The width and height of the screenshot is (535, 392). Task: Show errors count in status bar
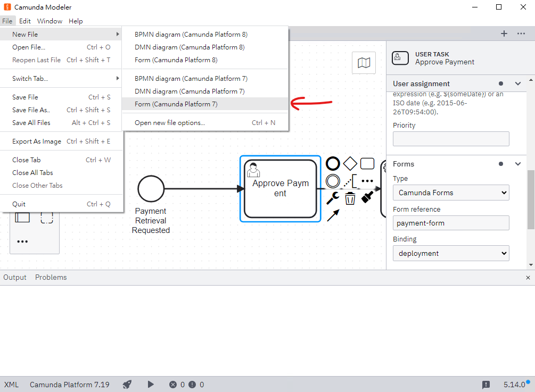[177, 385]
